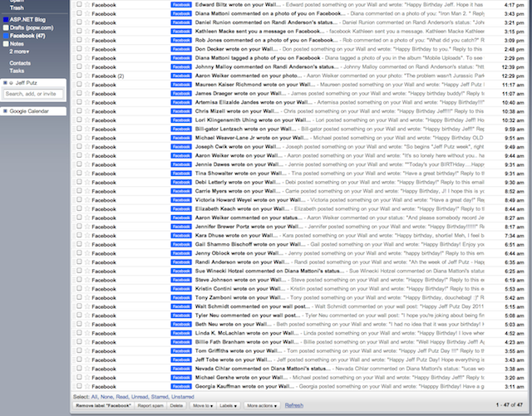Star the Edward Biltz wall post email

87,4
